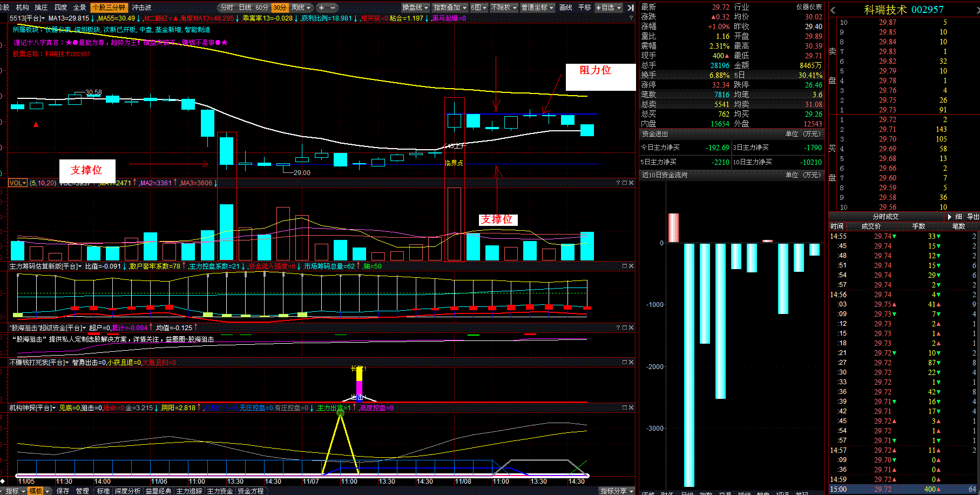Toggle 平移 pan mode

click(585, 8)
